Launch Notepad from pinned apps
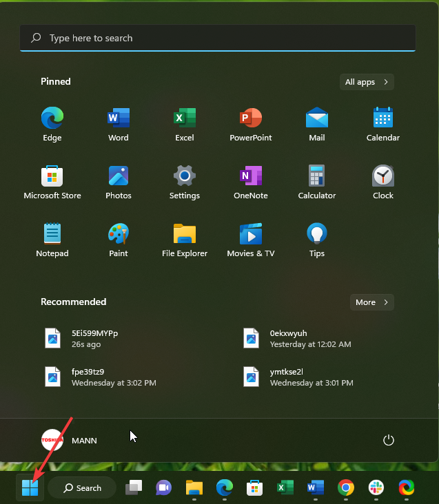The width and height of the screenshot is (439, 504). tap(52, 240)
